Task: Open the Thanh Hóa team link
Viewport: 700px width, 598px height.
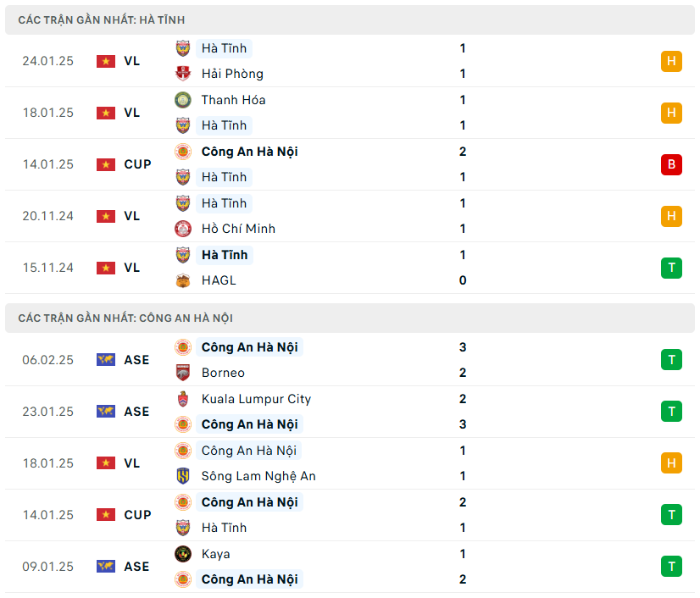Action: [233, 100]
